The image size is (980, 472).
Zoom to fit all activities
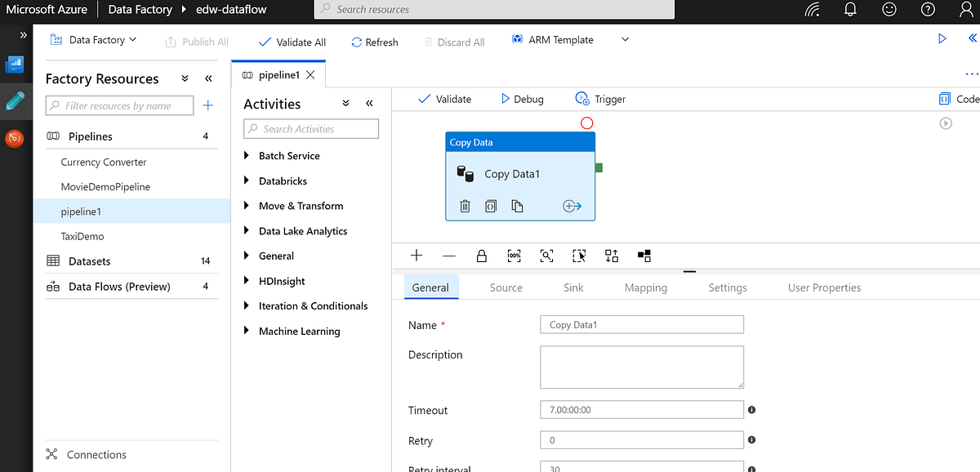[x=546, y=256]
